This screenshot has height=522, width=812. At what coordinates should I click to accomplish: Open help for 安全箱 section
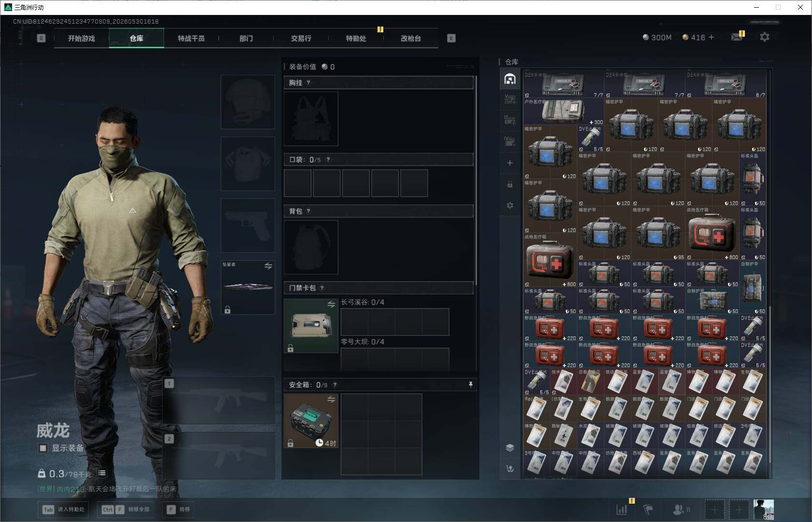(335, 385)
